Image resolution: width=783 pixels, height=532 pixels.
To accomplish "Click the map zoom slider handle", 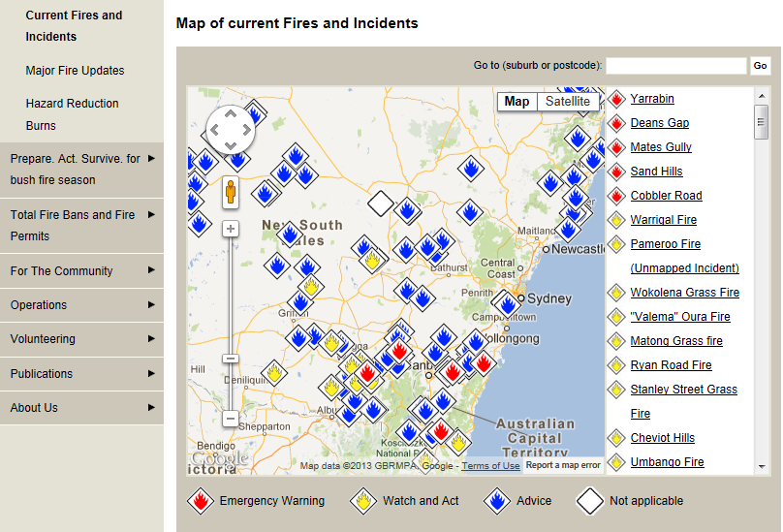I will (231, 359).
